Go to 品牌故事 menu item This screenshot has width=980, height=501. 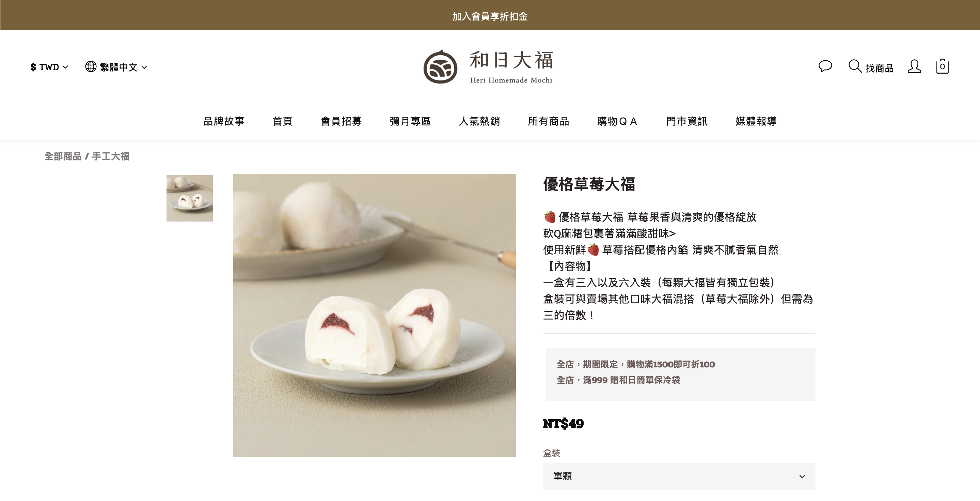pyautogui.click(x=224, y=121)
